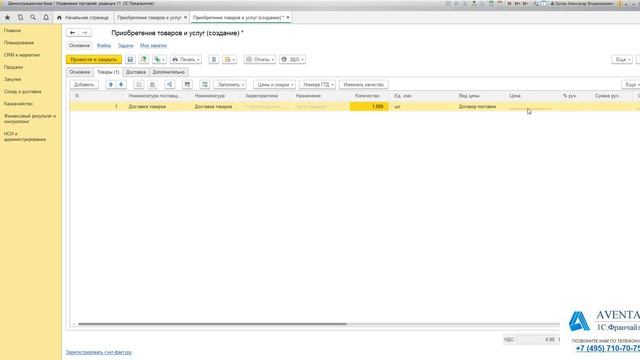Click the M+ calculator icon in the title bar
This screenshot has width=640, height=360.
pyautogui.click(x=517, y=4)
